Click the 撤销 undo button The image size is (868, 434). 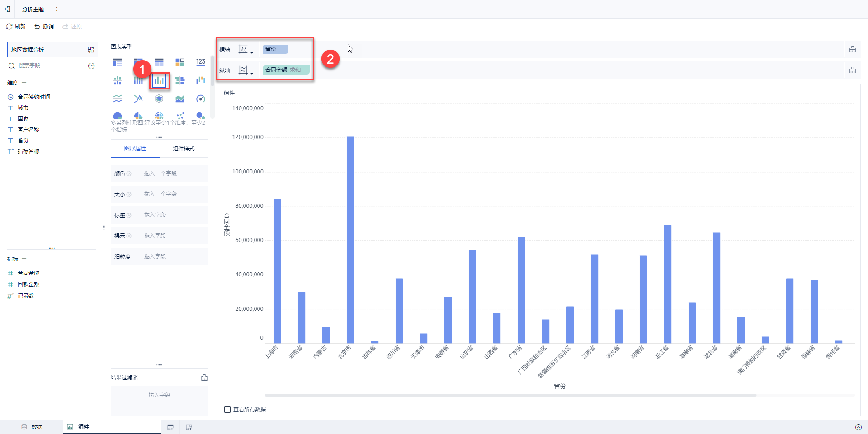click(44, 27)
